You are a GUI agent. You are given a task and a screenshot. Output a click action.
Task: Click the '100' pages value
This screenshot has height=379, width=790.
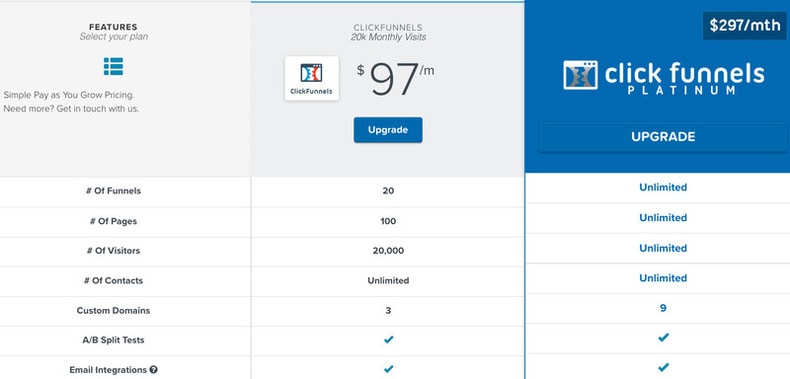pos(388,221)
